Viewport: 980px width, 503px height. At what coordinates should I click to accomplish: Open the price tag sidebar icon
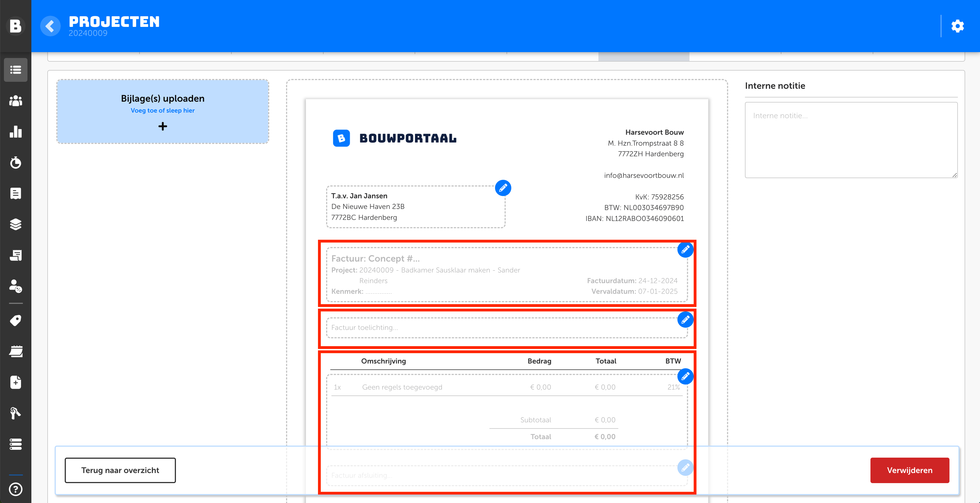(16, 320)
